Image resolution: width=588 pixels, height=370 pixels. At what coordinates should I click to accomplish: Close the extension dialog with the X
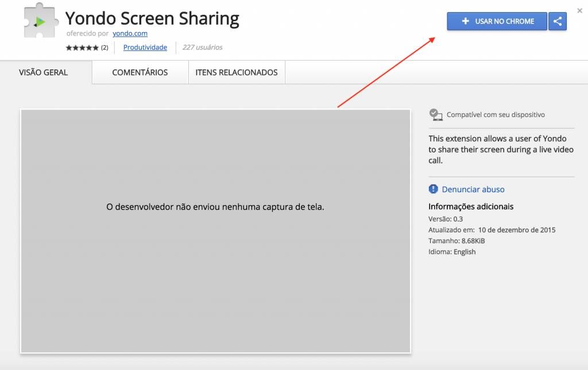(580, 10)
